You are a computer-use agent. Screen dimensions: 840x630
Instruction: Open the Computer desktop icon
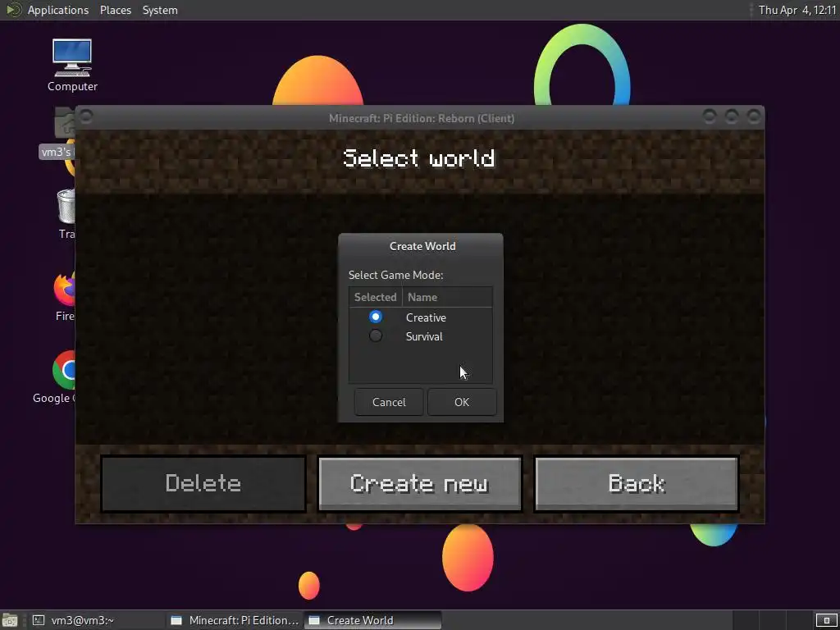[x=72, y=65]
